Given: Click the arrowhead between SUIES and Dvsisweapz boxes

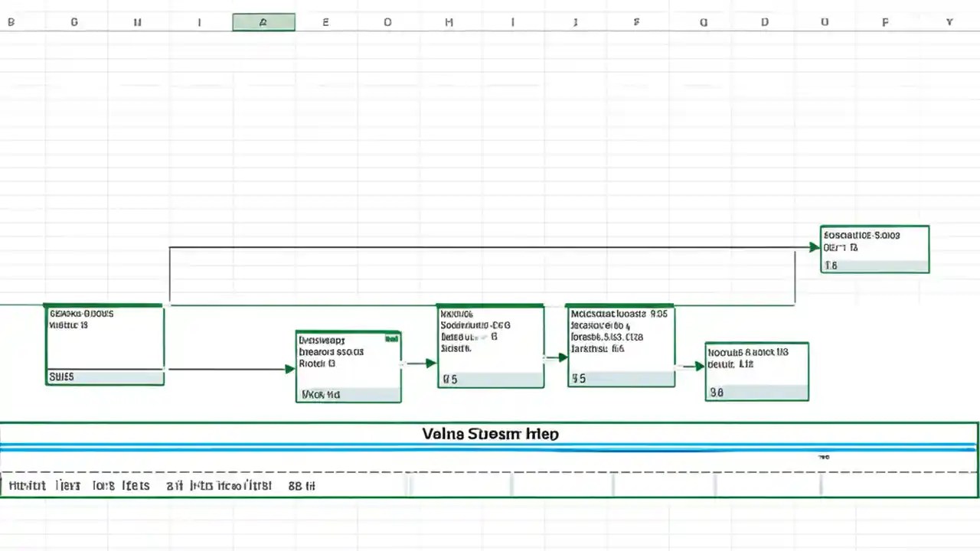Looking at the screenshot, I should 288,370.
